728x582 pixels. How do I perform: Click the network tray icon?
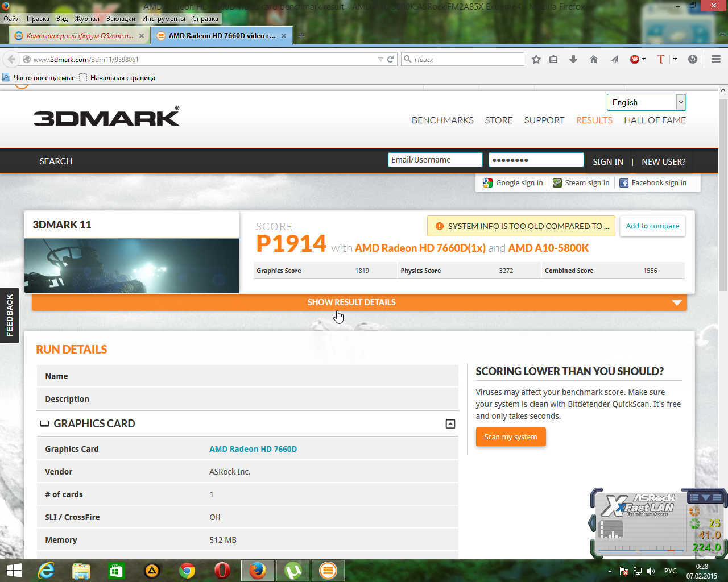click(638, 571)
